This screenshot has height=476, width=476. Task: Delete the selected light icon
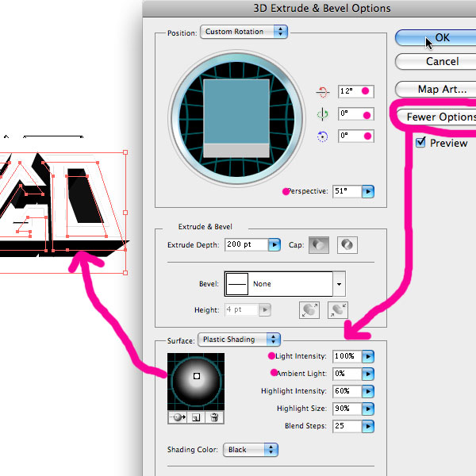[214, 417]
